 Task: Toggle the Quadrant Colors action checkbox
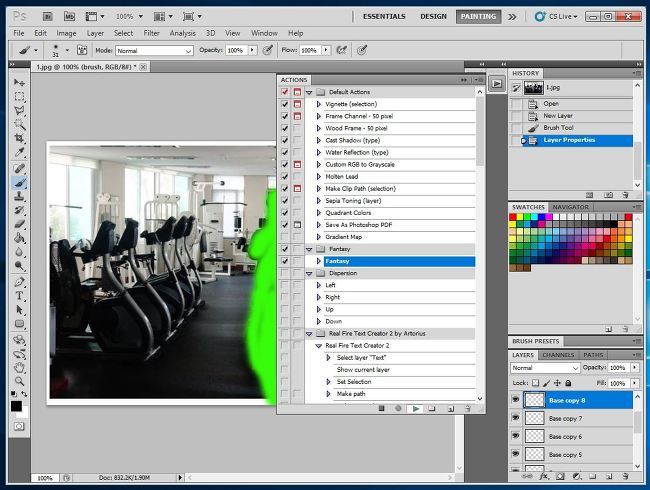tap(285, 213)
